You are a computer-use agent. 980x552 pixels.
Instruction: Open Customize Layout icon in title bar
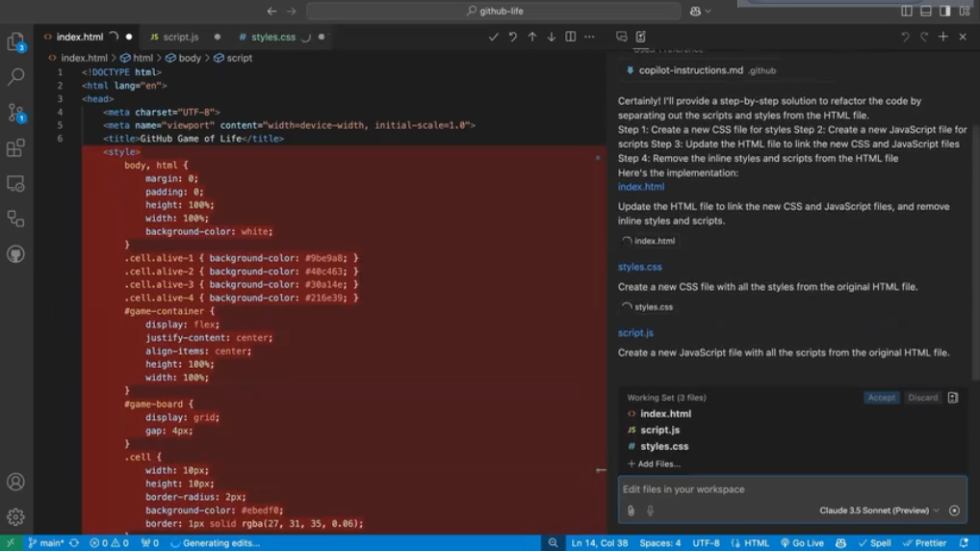965,12
